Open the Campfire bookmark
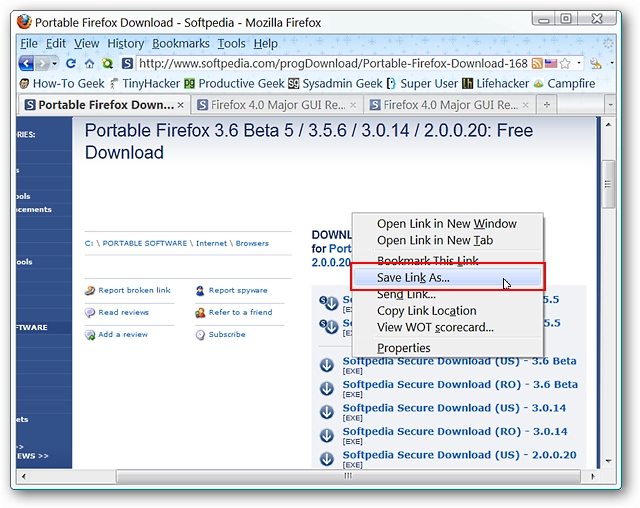 tap(564, 83)
